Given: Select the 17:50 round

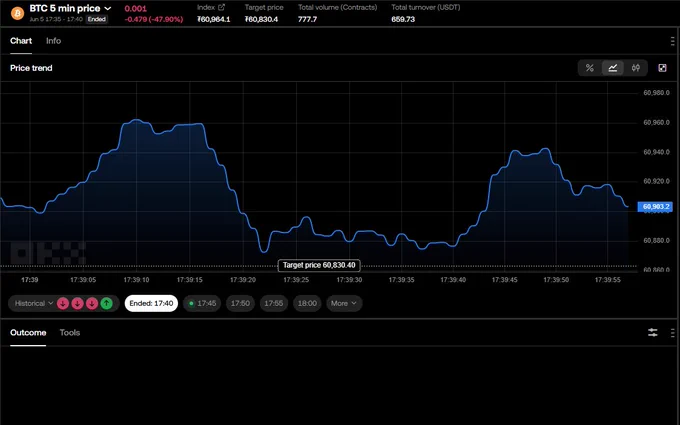Looking at the screenshot, I should pyautogui.click(x=240, y=303).
